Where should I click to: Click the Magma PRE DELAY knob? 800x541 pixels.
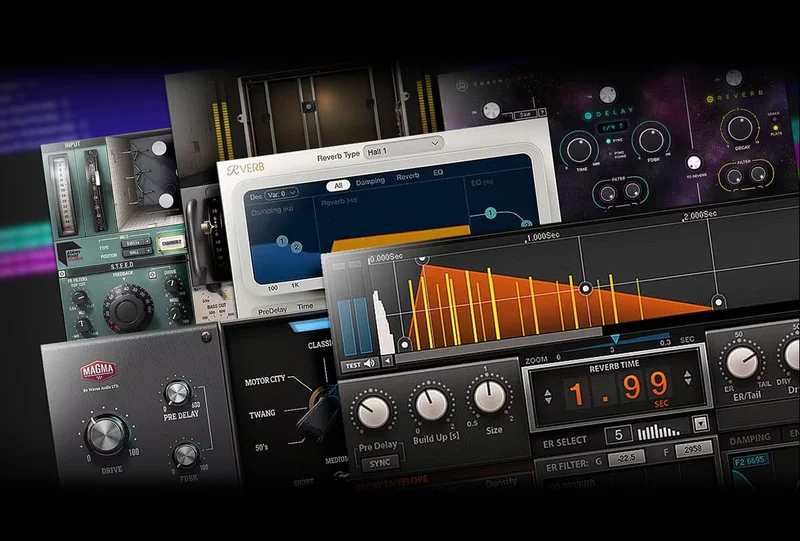point(177,393)
